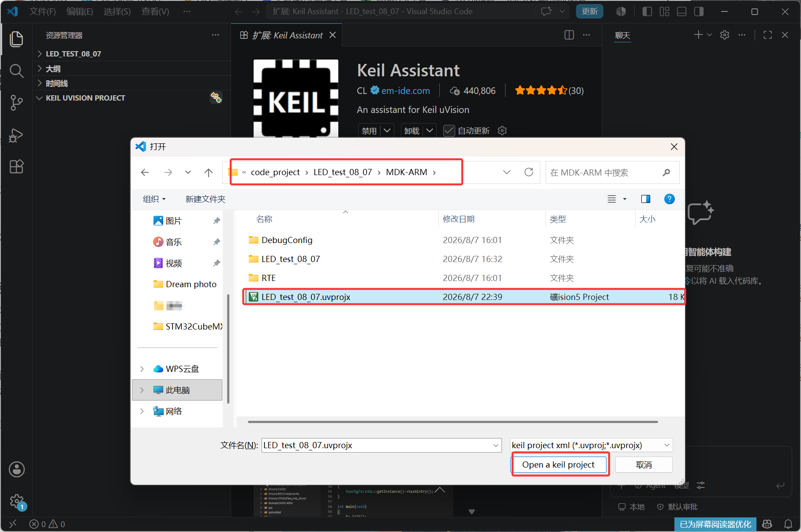Refresh the MDK-ARM folder listing
801x532 pixels.
point(529,172)
